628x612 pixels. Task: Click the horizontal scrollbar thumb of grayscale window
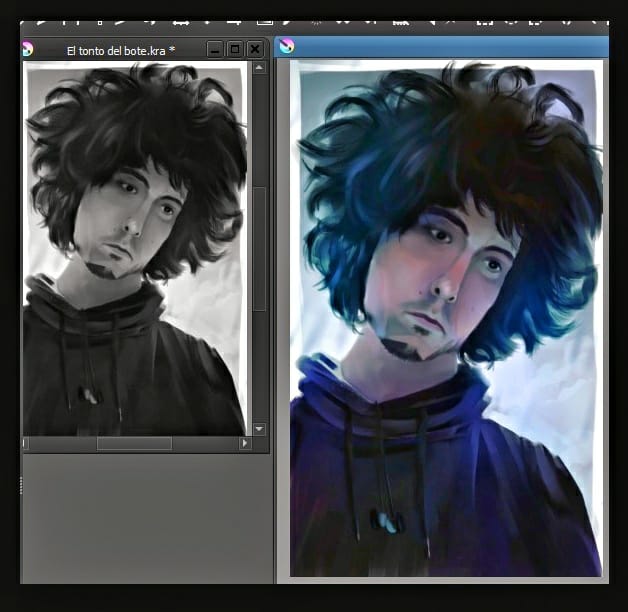point(134,443)
